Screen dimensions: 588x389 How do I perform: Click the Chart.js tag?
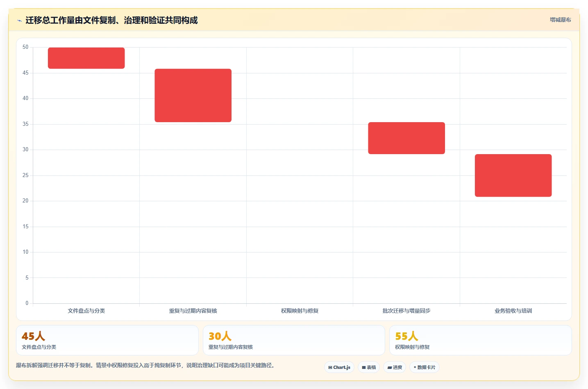pyautogui.click(x=339, y=367)
